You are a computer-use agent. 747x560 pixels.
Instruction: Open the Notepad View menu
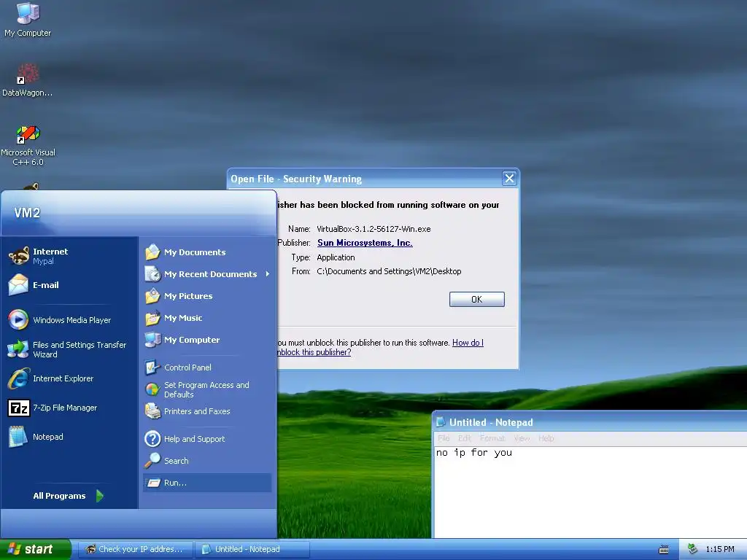tap(522, 438)
